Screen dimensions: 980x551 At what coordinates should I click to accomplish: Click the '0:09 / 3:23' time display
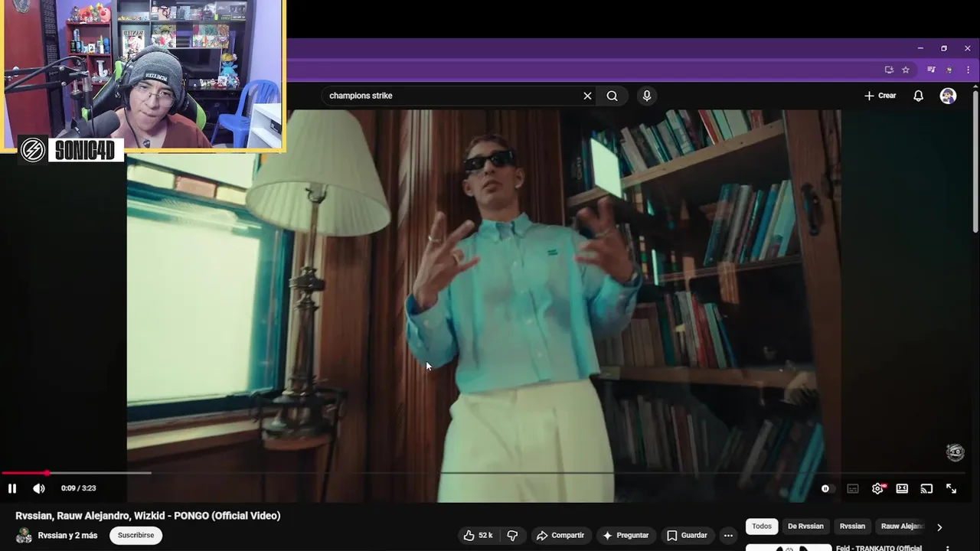[78, 488]
